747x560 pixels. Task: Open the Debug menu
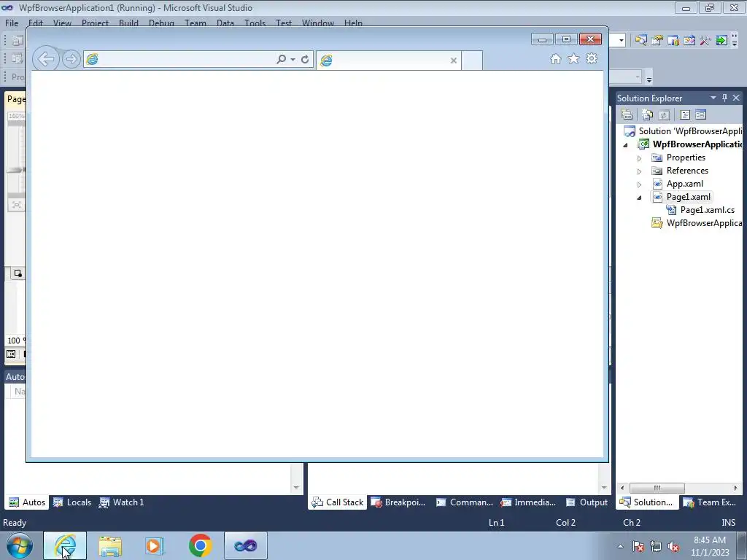[x=161, y=23]
